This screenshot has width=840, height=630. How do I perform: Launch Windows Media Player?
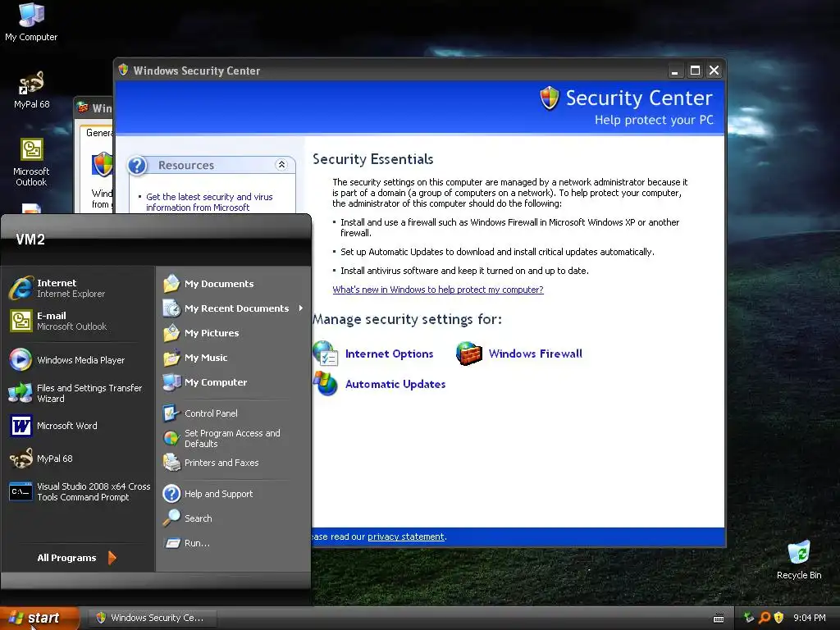click(78, 360)
